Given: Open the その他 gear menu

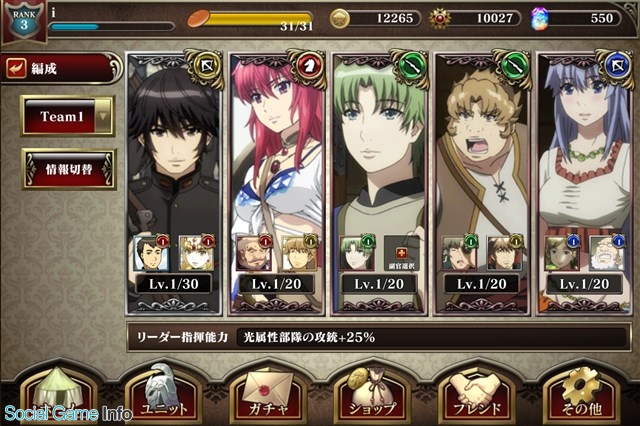Looking at the screenshot, I should [580, 394].
